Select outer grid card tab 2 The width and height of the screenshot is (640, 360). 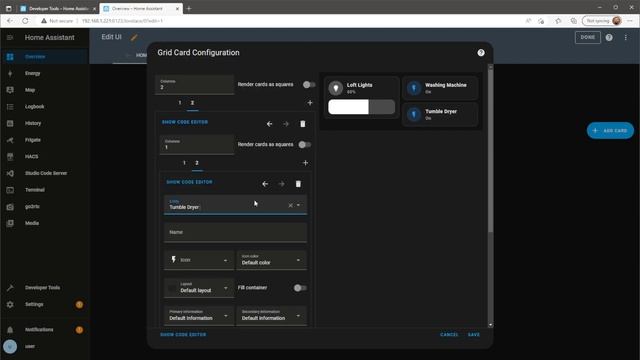tap(192, 103)
